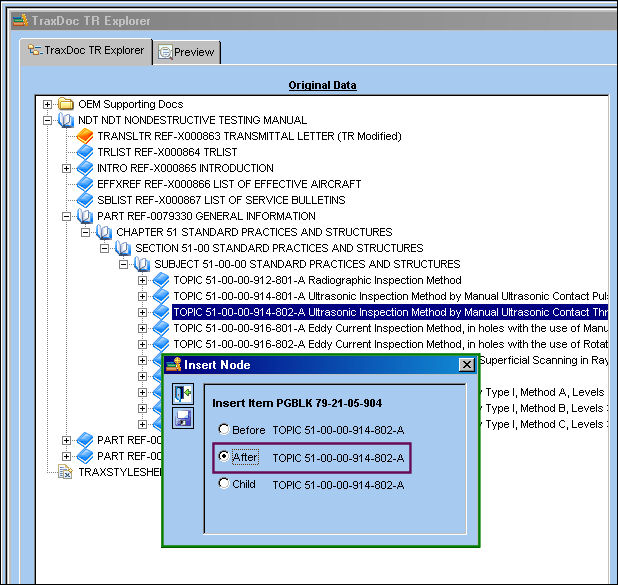618x585 pixels.
Task: Click SUBJECT 51-00-00 Standard Practices label
Action: [x=307, y=264]
